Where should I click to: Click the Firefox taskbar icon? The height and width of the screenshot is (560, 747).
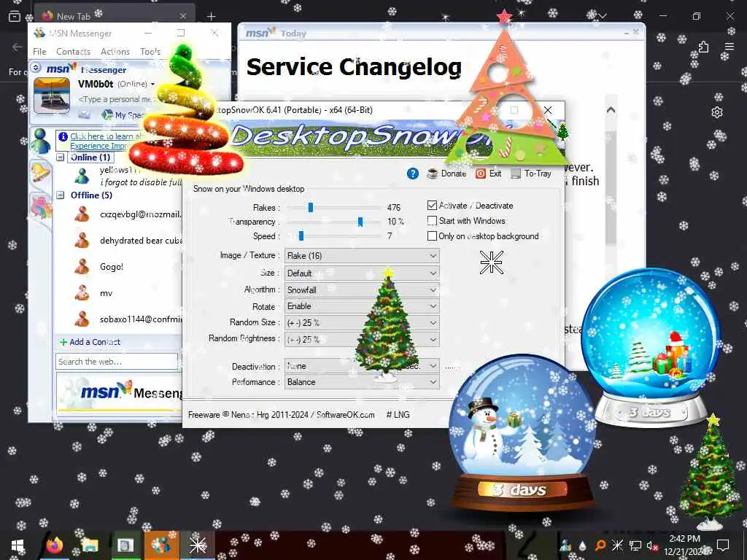click(x=55, y=545)
